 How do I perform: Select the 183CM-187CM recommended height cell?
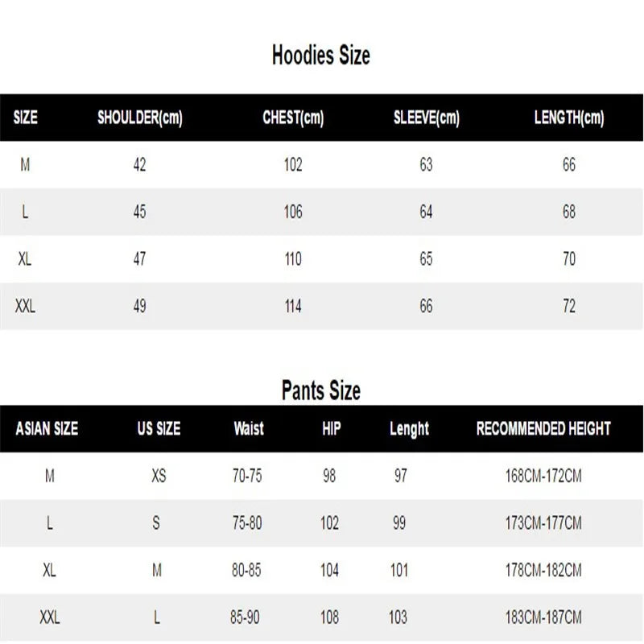pos(543,618)
